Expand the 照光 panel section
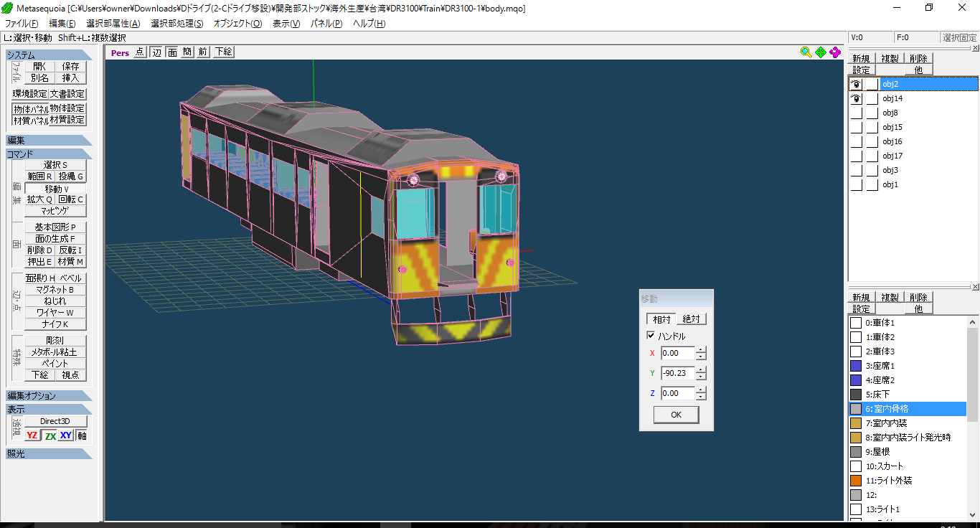The image size is (980, 528). [49, 453]
